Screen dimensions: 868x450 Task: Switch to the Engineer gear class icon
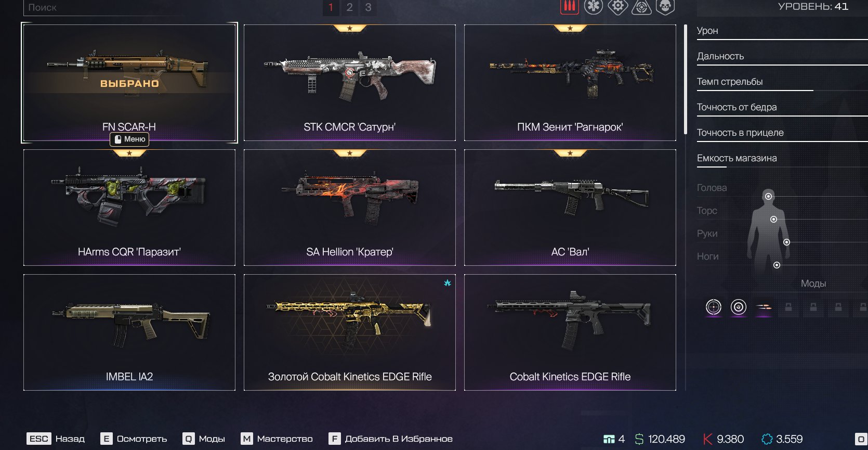617,7
